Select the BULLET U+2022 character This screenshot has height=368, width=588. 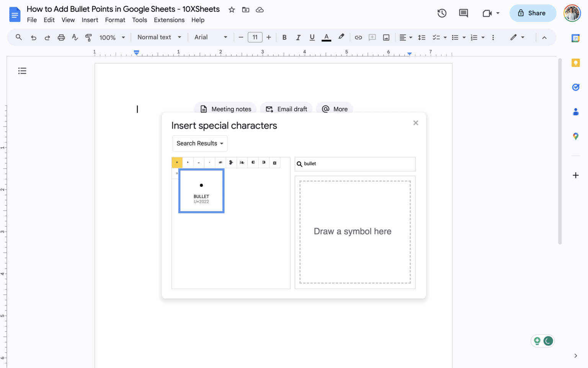(201, 191)
